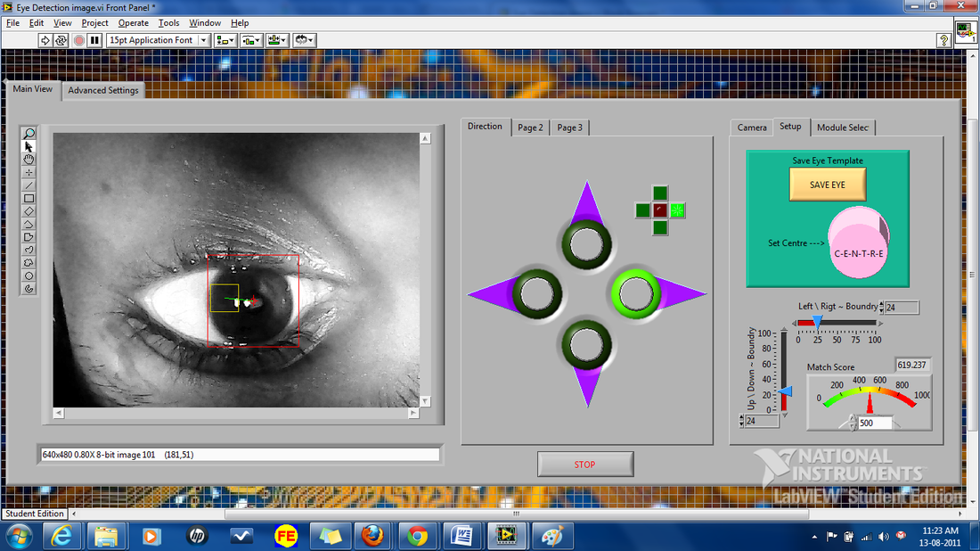980x551 pixels.
Task: Click the Up\Down Boundry vertical slider handle
Action: pos(786,391)
